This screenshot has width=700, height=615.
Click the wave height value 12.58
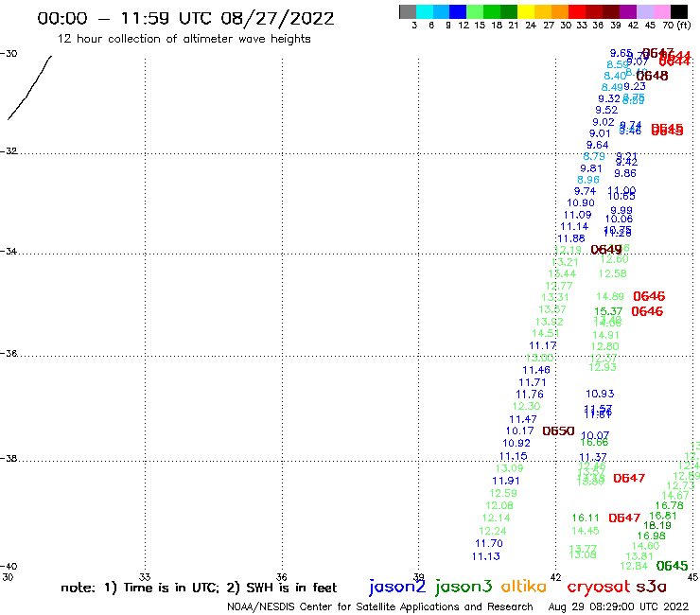[x=613, y=273]
